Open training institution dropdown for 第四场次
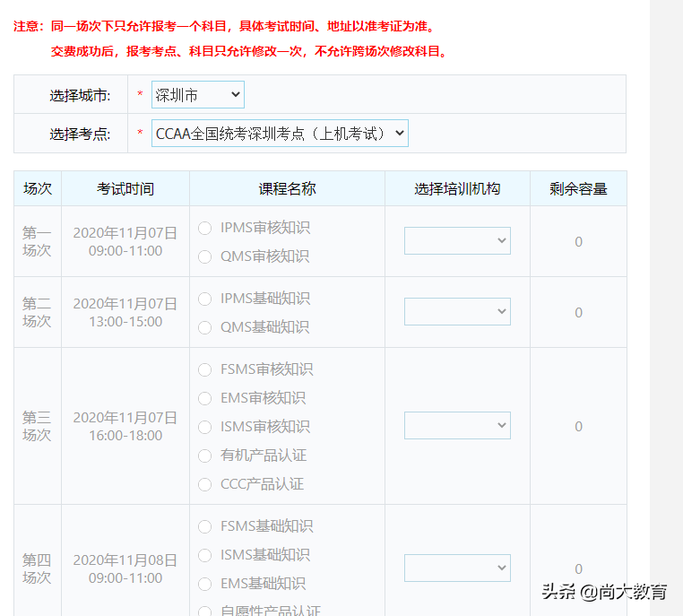The width and height of the screenshot is (683, 616). tap(457, 568)
